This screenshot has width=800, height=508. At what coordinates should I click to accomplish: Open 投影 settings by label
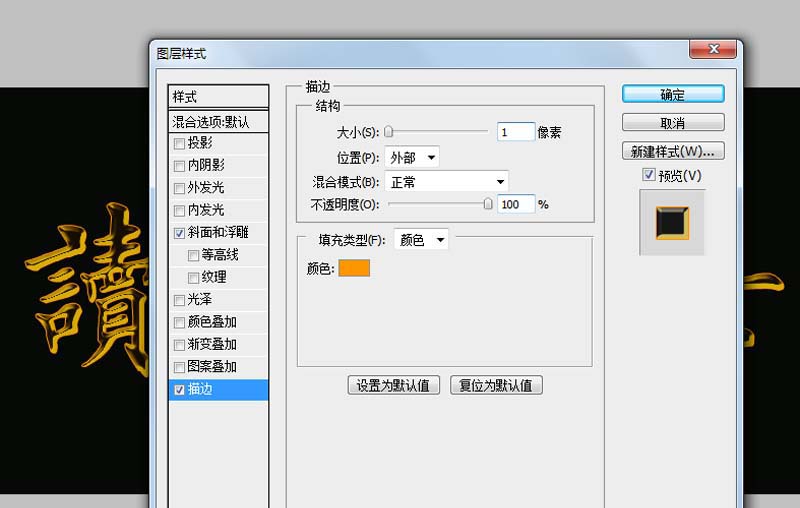(x=199, y=143)
